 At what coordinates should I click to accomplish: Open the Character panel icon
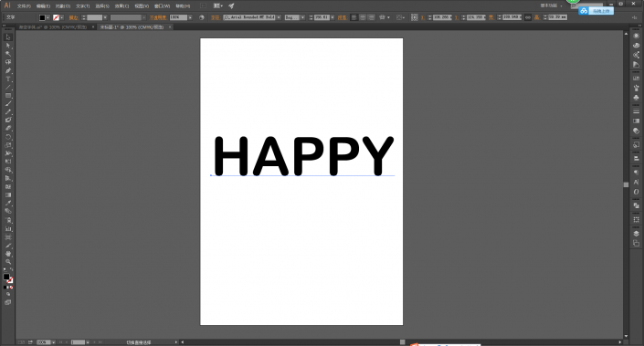(x=636, y=182)
